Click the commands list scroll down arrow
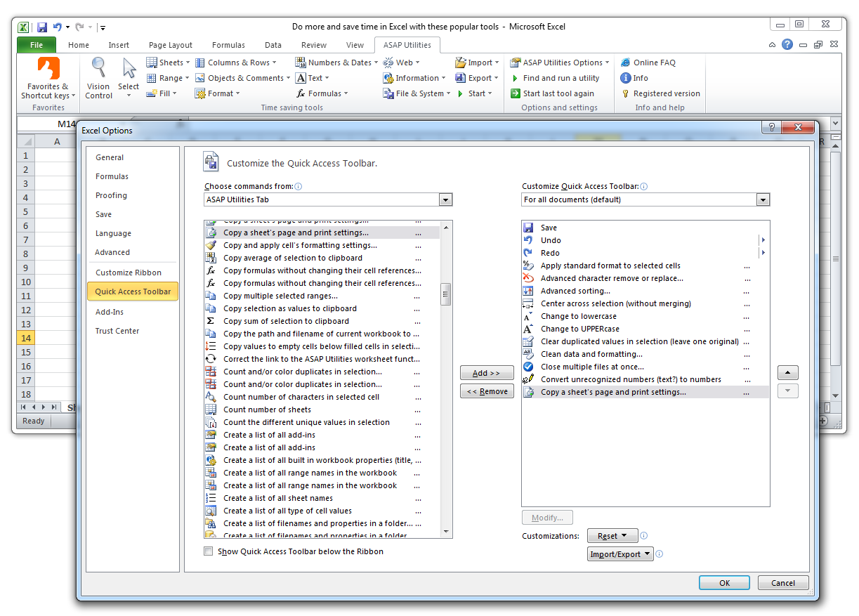This screenshot has height=616, width=859. tap(445, 532)
